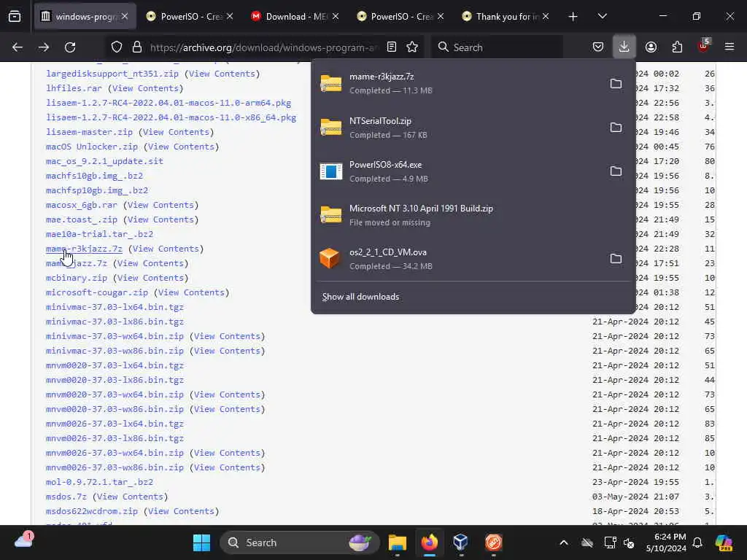Open VirtualBox from the taskbar
The width and height of the screenshot is (747, 560).
click(461, 542)
